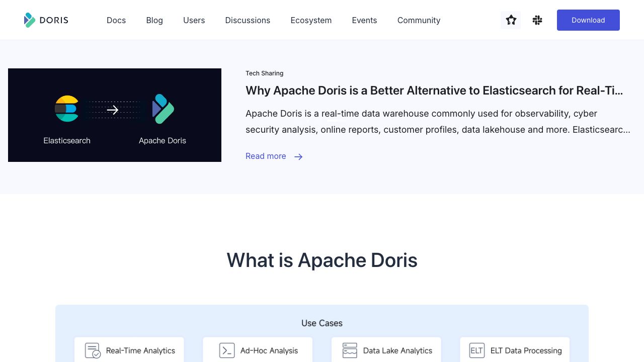Screen dimensions: 644x362
Task: Click the Read more link
Action: (x=266, y=156)
